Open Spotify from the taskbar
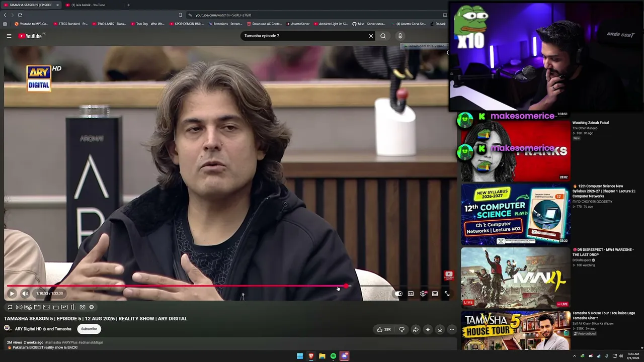 pos(333,356)
